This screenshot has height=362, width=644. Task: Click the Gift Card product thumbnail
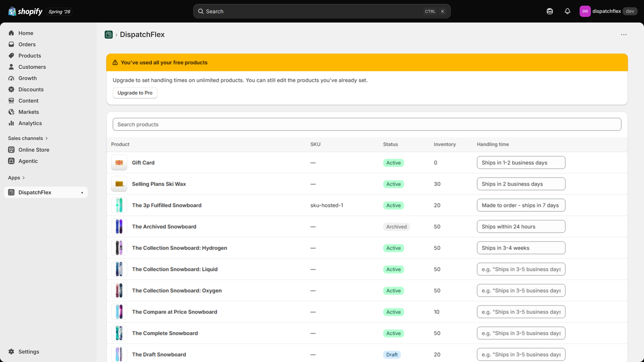click(119, 162)
